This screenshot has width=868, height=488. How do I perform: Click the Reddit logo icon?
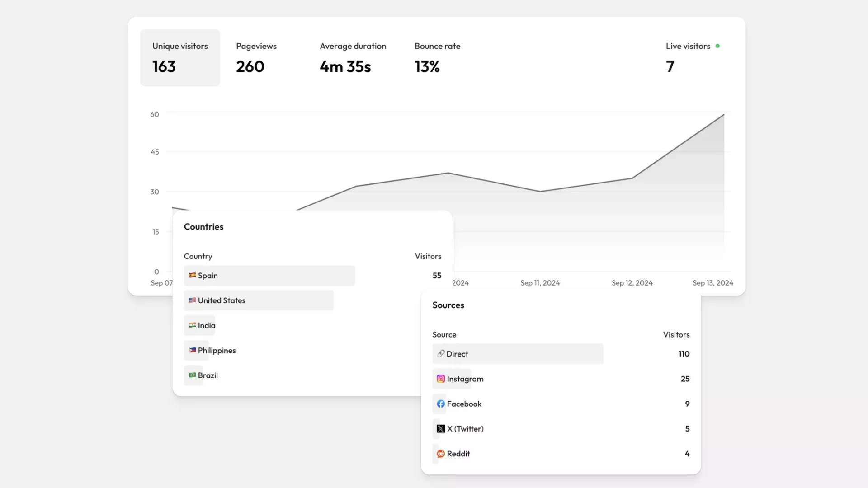[440, 453]
